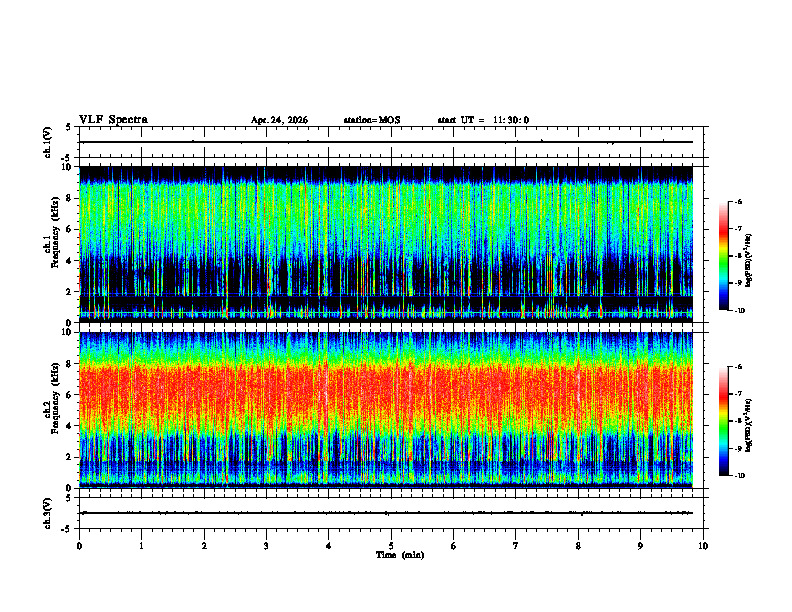The width and height of the screenshot is (792, 612).
Task: Click the Apr. 24, 2026 date label
Action: click(279, 120)
